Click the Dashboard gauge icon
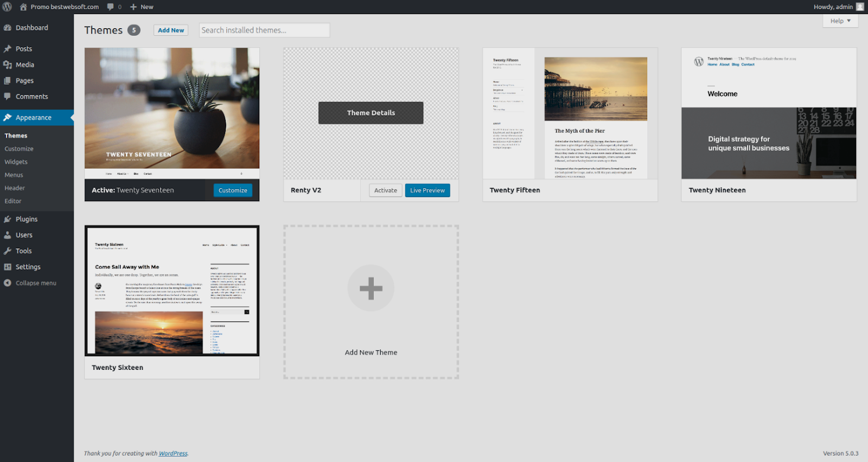The height and width of the screenshot is (462, 868). pyautogui.click(x=8, y=28)
